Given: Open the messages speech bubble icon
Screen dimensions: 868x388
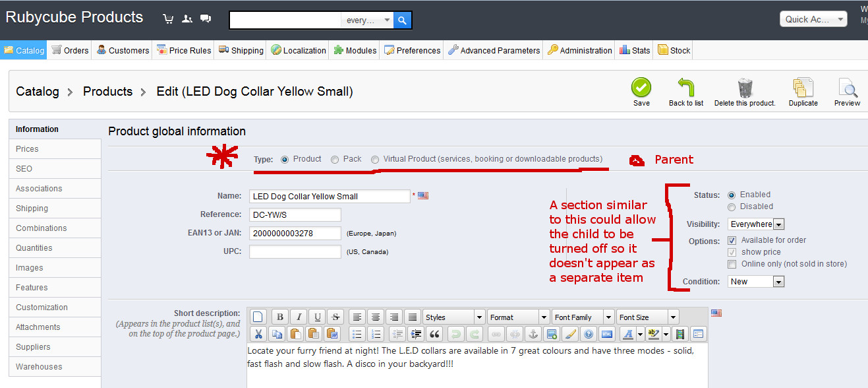Looking at the screenshot, I should [206, 18].
